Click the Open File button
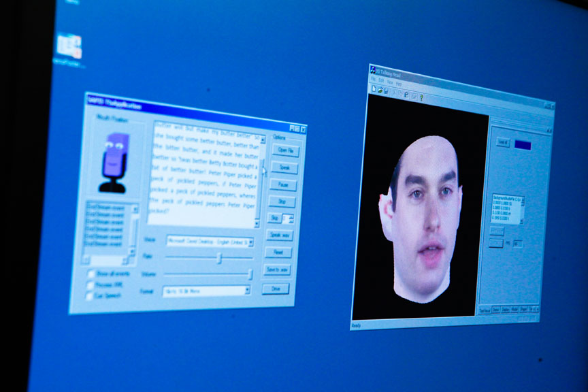Screen dimensions: 588x392 click(x=284, y=150)
